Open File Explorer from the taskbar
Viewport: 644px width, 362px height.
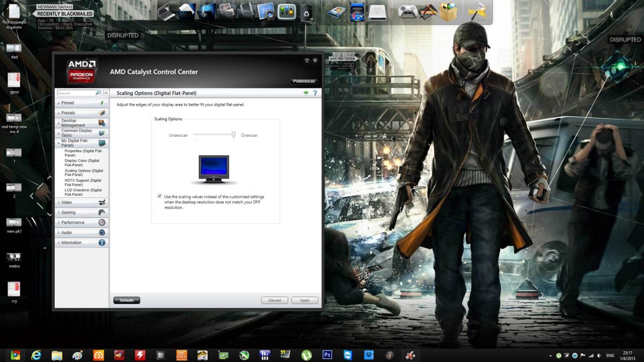[57, 355]
